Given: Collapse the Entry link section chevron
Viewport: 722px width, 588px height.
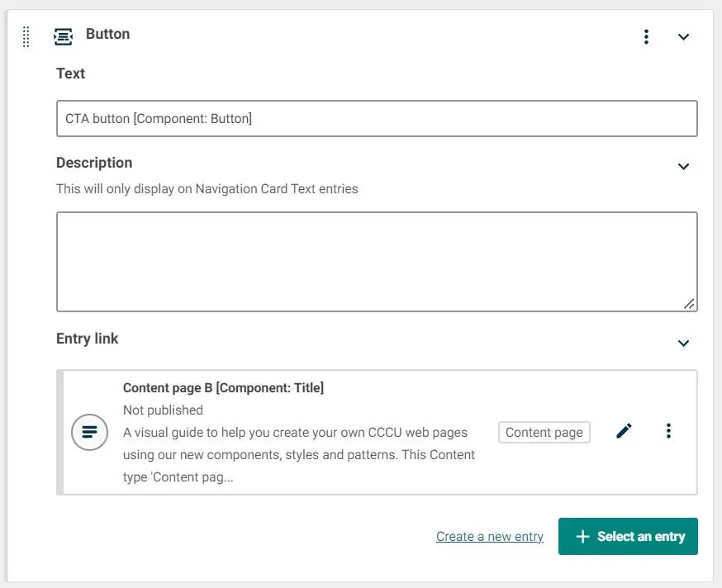Looking at the screenshot, I should [683, 343].
